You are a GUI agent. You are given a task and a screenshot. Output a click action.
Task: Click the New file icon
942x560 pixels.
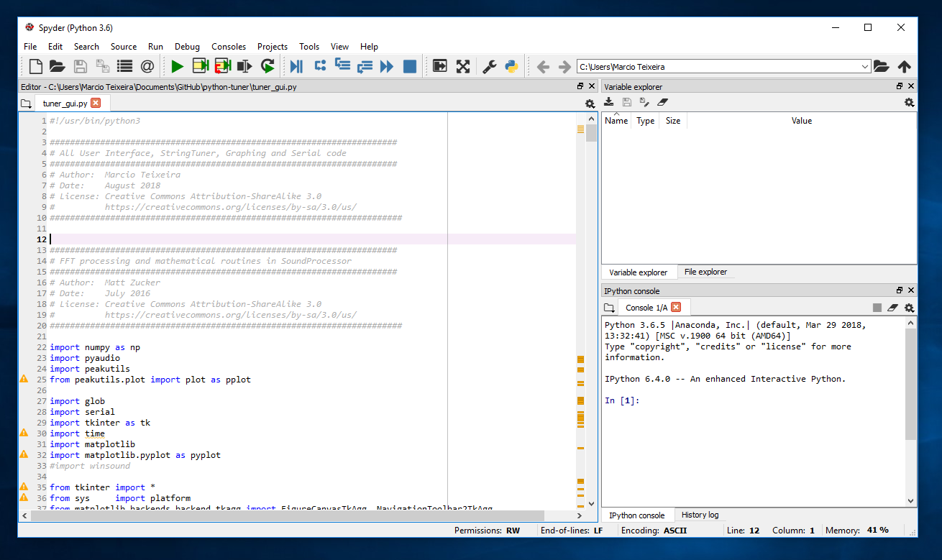click(35, 67)
